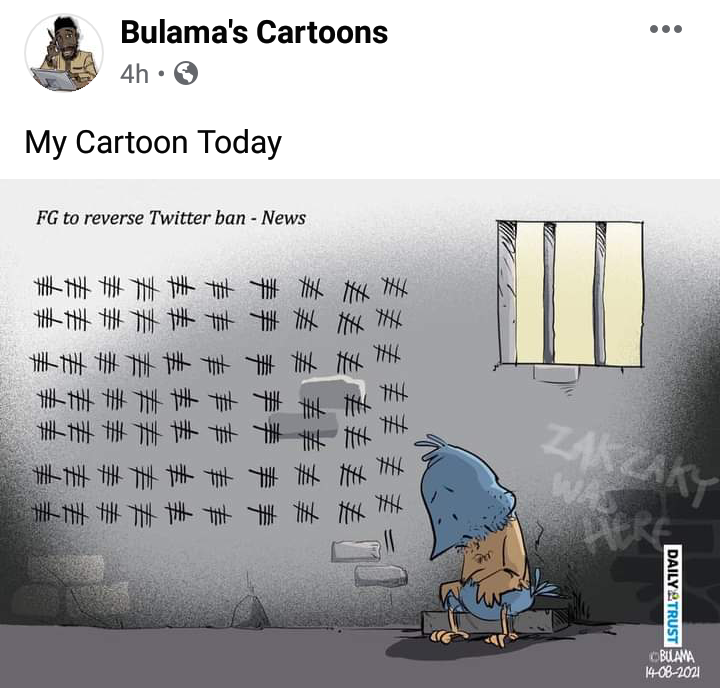The height and width of the screenshot is (699, 720).
Task: Click the 4h post timestamp
Action: click(134, 73)
